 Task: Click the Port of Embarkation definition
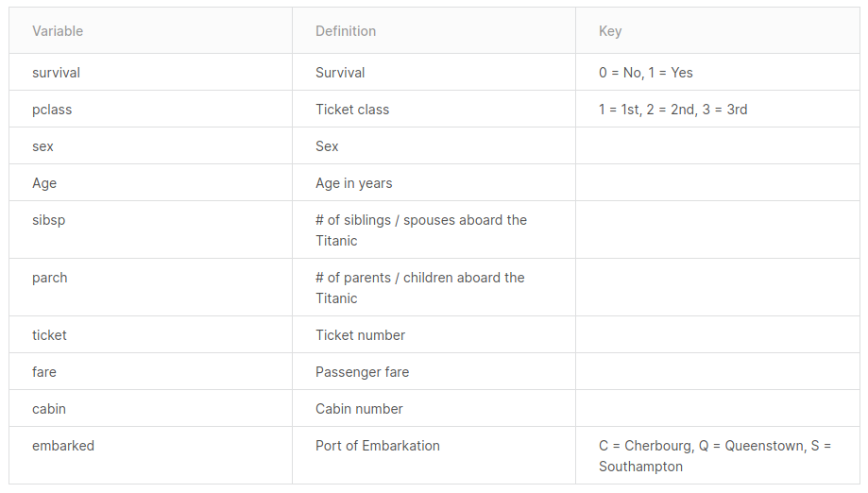pos(378,446)
